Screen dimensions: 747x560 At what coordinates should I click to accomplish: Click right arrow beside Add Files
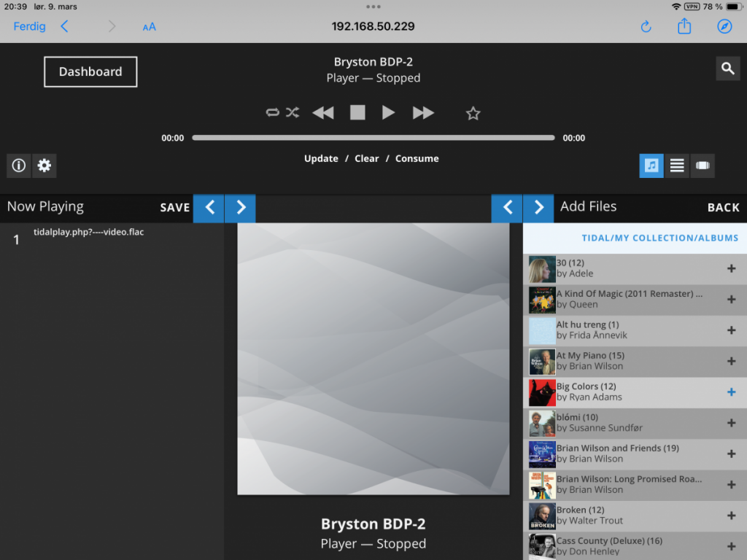point(538,208)
